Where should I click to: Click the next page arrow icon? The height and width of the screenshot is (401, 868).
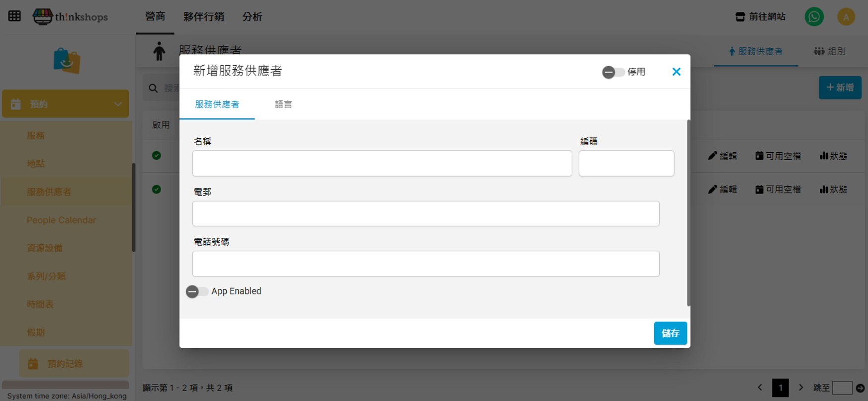pos(800,388)
